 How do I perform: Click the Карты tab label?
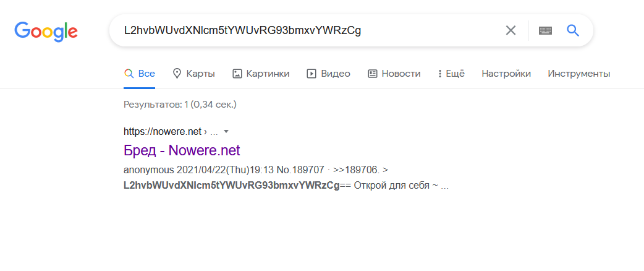click(201, 74)
